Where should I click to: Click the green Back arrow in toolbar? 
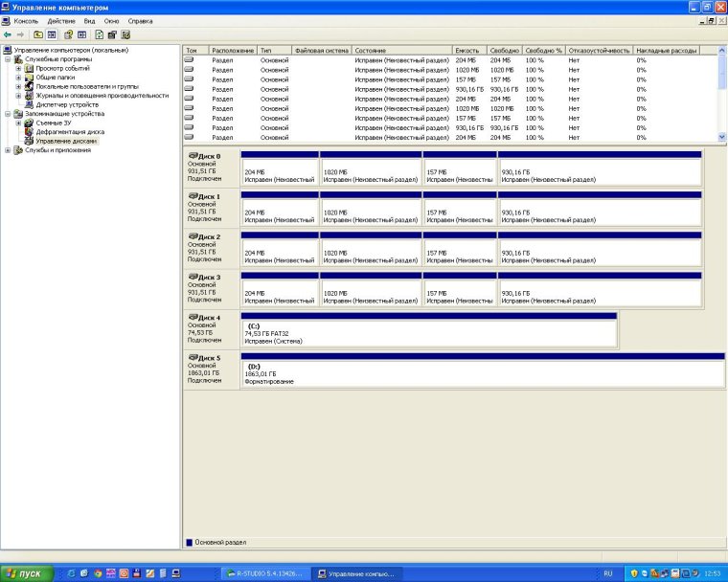(x=7, y=34)
